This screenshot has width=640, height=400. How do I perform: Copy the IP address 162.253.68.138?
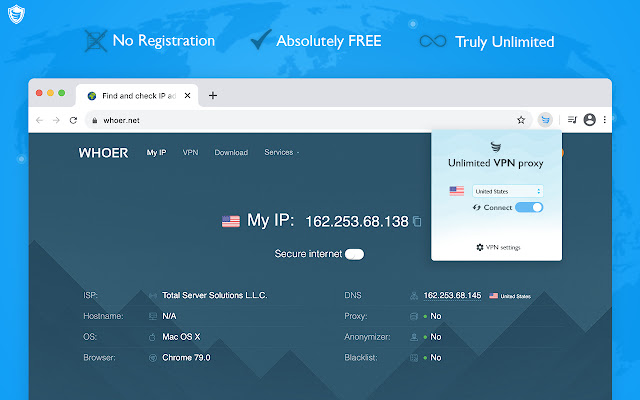click(x=417, y=221)
